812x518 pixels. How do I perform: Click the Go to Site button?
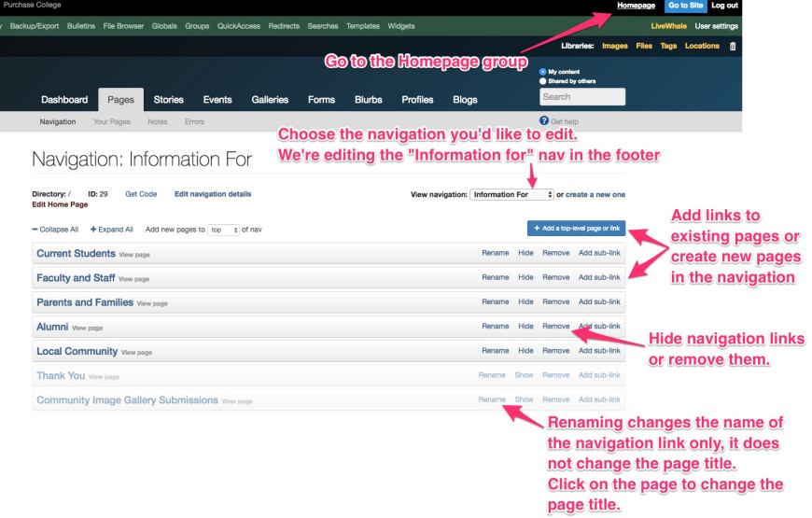tap(686, 6)
